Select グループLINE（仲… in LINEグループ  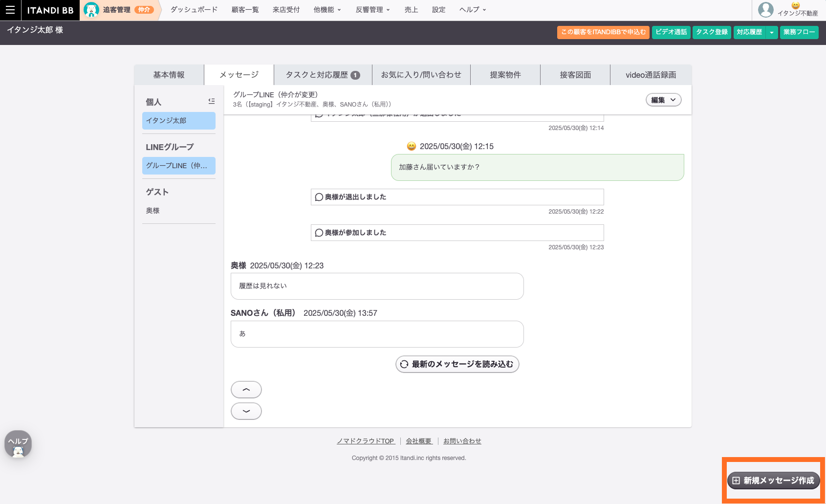click(x=179, y=166)
